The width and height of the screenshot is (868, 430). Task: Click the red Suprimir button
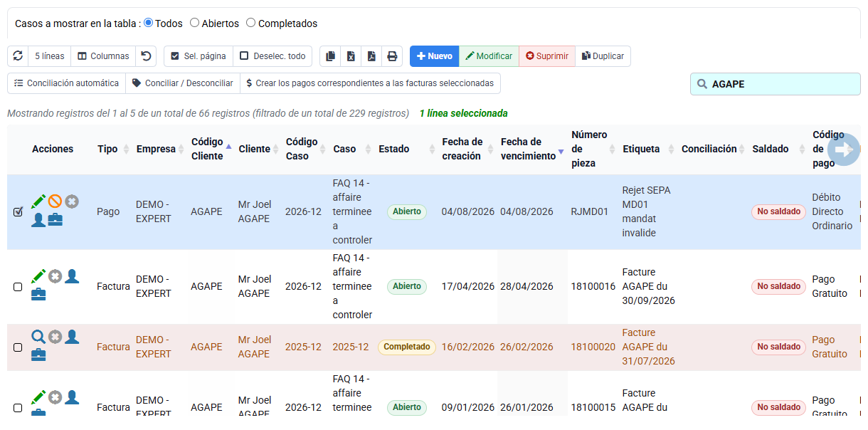pyautogui.click(x=547, y=56)
